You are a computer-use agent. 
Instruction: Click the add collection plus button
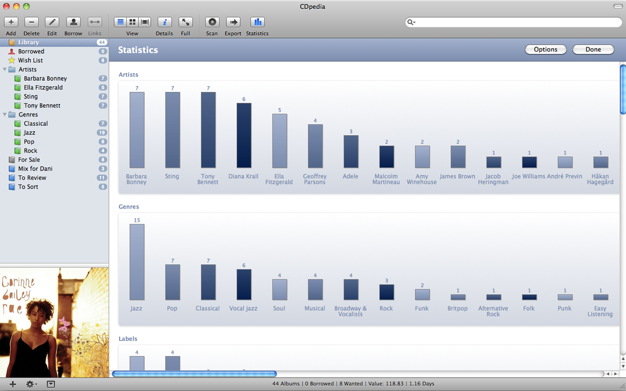[13, 384]
